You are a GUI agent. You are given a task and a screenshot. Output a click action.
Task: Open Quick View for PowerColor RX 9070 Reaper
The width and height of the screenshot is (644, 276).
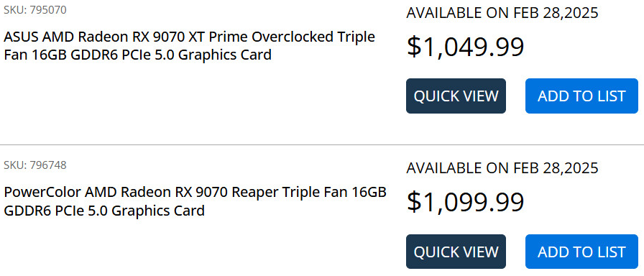456,252
